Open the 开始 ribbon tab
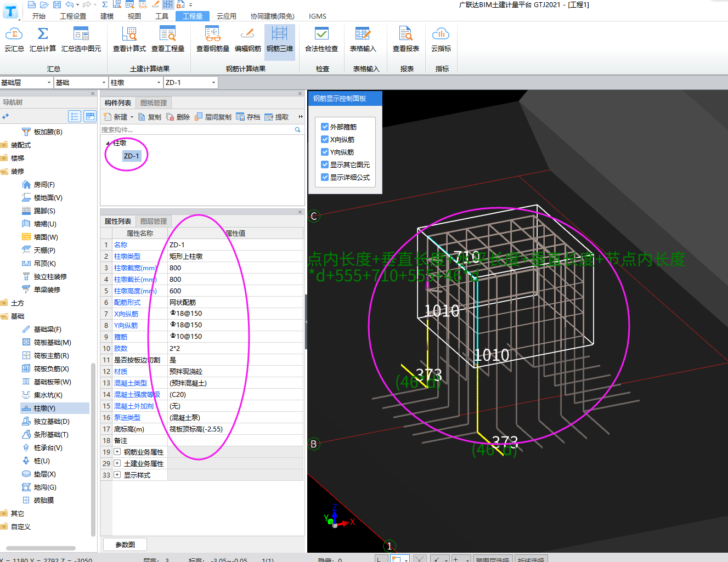This screenshot has width=728, height=562. click(x=39, y=16)
